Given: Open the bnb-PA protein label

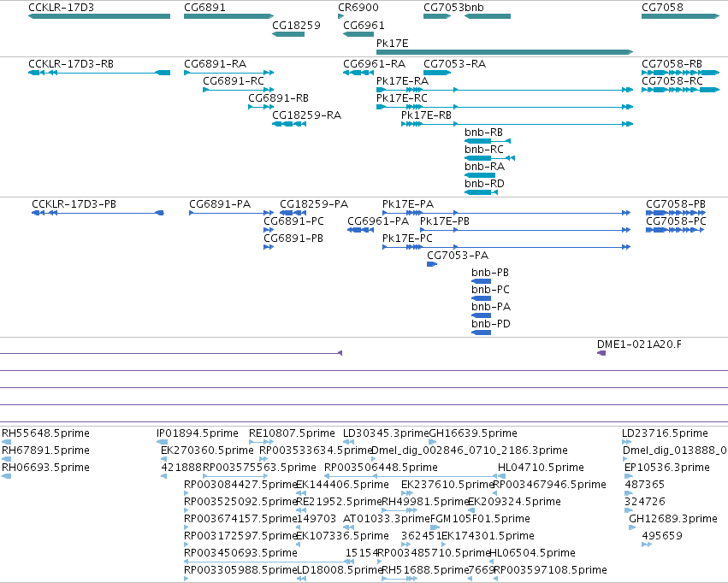Looking at the screenshot, I should click(491, 307).
